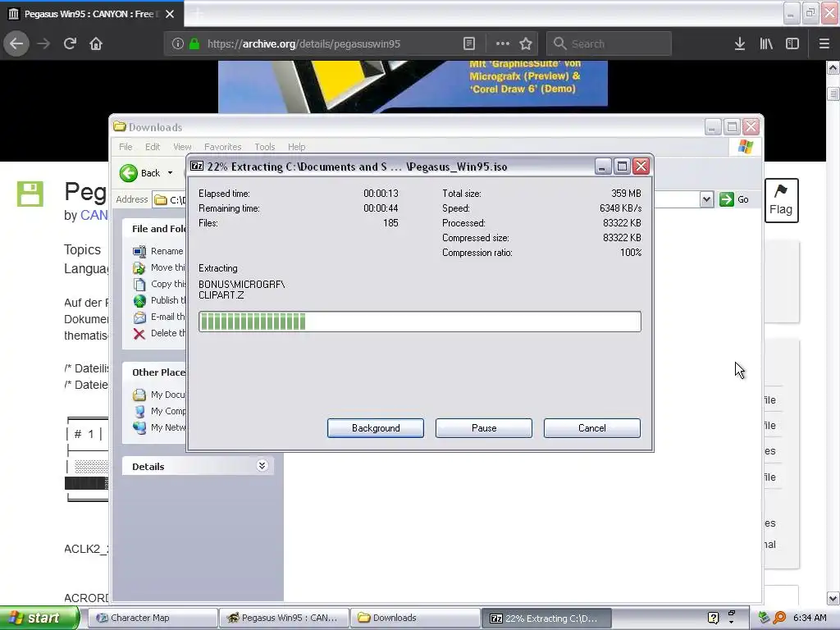Go back in Firefox browser
840x630 pixels.
click(x=16, y=43)
